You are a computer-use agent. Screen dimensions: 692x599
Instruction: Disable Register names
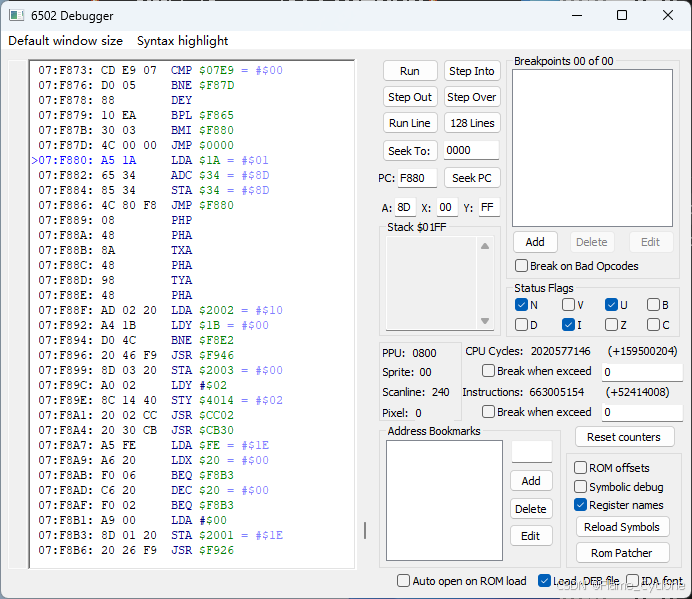pos(619,505)
